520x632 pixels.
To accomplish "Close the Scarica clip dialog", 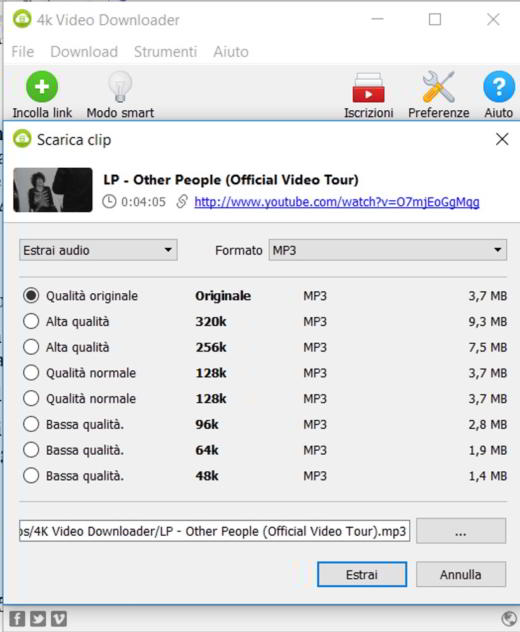I will pos(502,139).
